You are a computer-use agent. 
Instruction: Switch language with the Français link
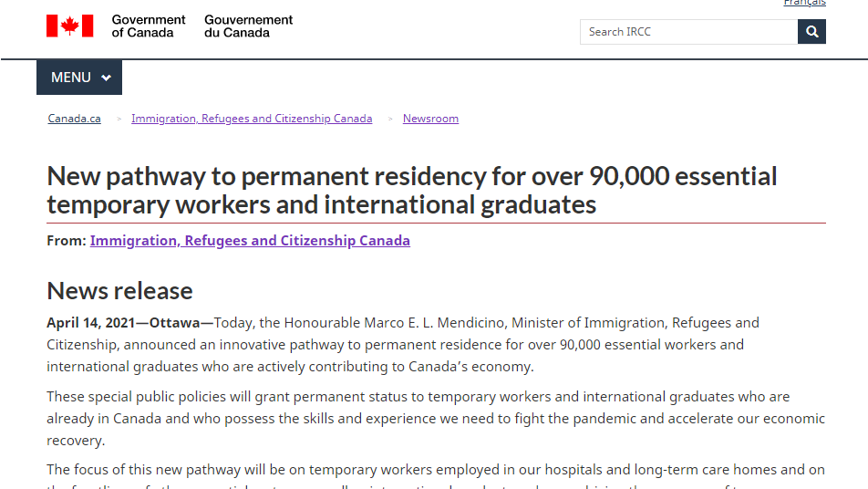click(804, 3)
